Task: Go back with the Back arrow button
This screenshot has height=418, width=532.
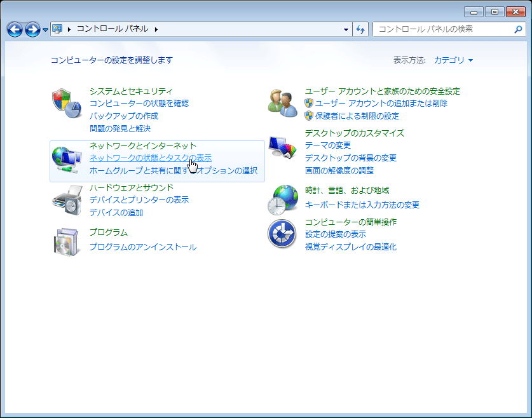Action: click(15, 29)
